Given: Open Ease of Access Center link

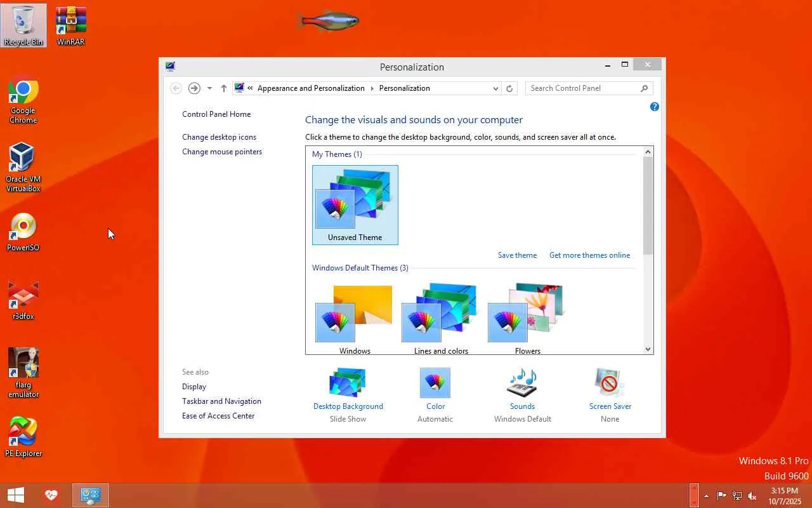Looking at the screenshot, I should 218,416.
